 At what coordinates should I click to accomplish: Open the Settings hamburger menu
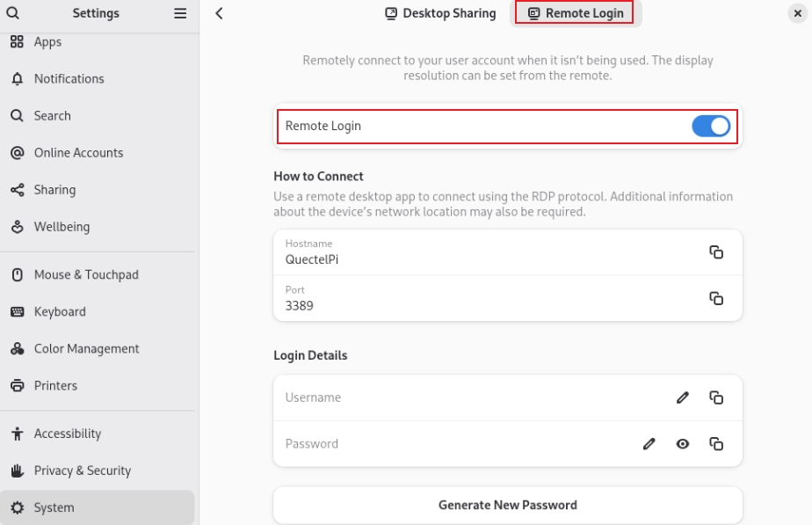(180, 13)
